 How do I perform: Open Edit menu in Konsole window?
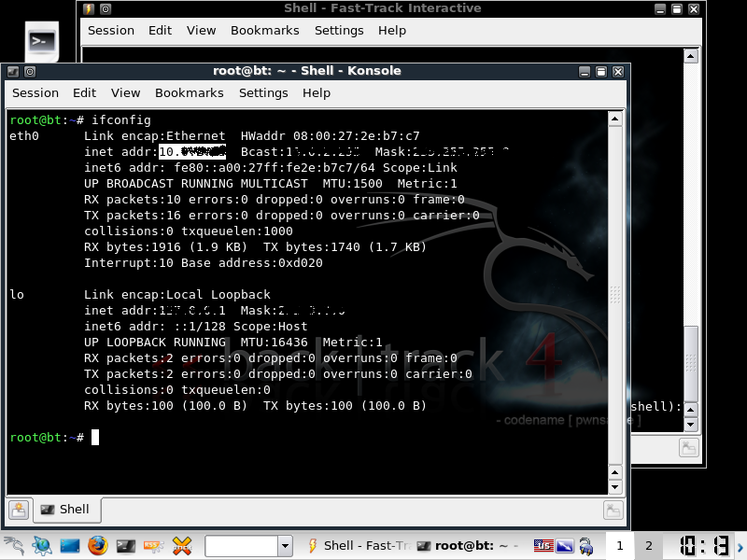(x=84, y=92)
